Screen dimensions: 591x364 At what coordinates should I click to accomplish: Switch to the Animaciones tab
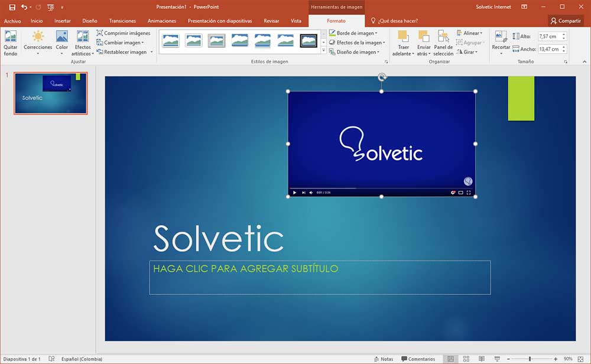click(162, 21)
